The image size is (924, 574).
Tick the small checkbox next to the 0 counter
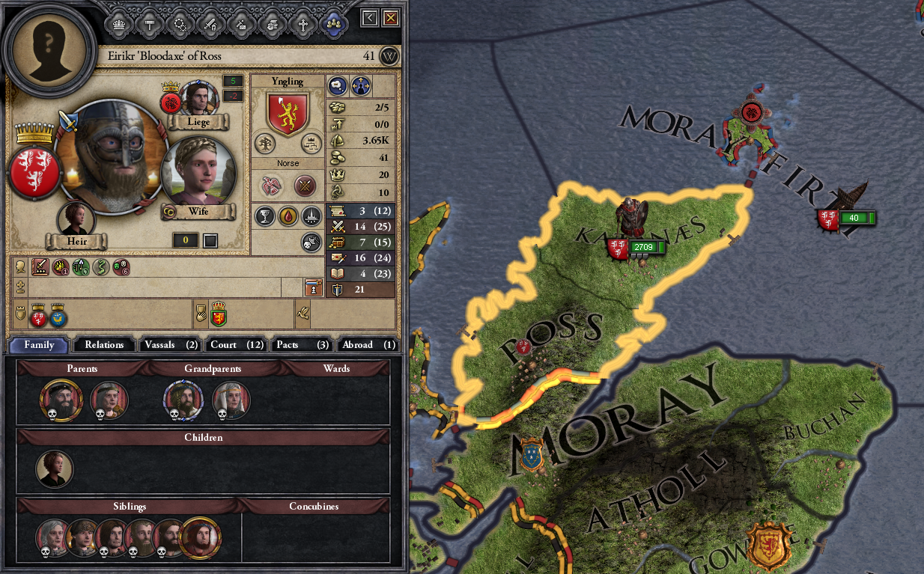[211, 241]
